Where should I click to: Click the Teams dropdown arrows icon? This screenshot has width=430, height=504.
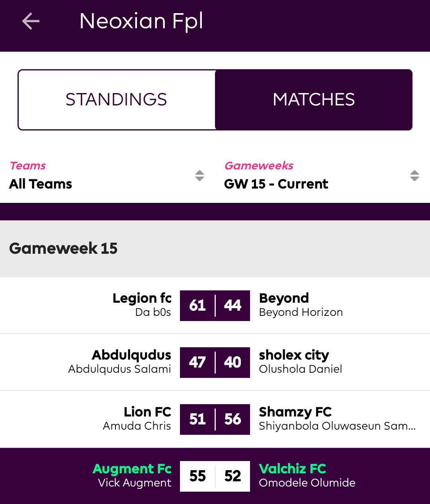point(199,175)
